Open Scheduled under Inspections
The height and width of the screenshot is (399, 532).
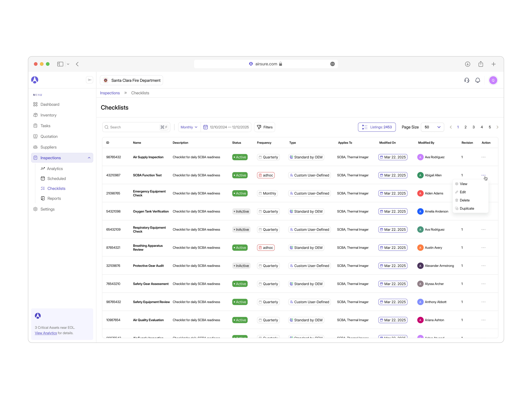tap(56, 178)
